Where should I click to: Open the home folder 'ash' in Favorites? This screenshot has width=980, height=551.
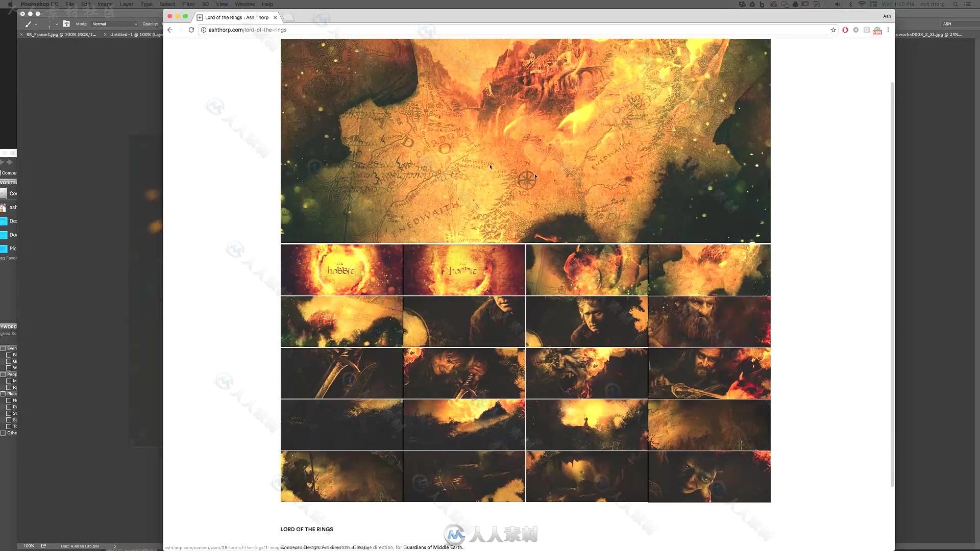pyautogui.click(x=8, y=207)
